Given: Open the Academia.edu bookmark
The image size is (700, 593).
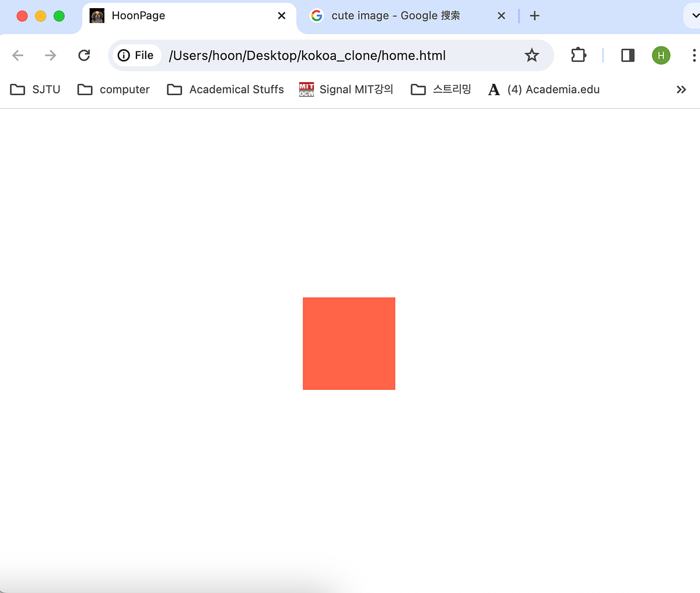Looking at the screenshot, I should click(542, 89).
